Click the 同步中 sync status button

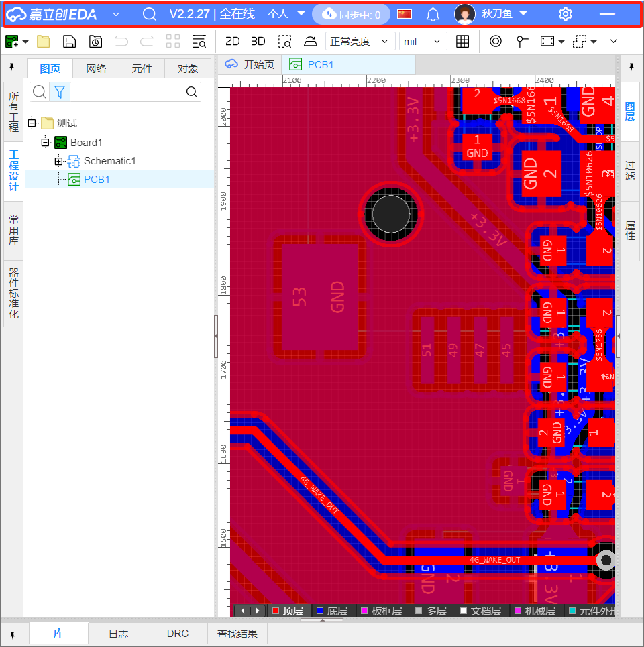pos(352,14)
